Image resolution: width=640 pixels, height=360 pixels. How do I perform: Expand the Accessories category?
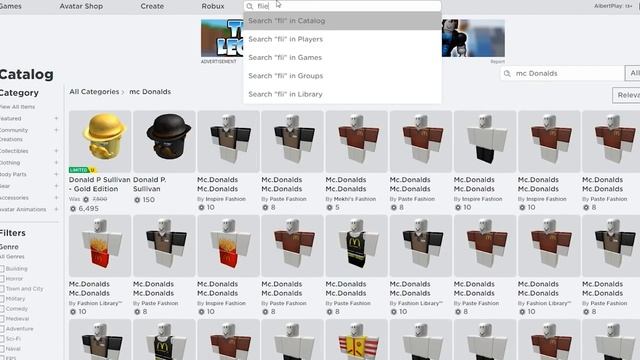click(56, 198)
